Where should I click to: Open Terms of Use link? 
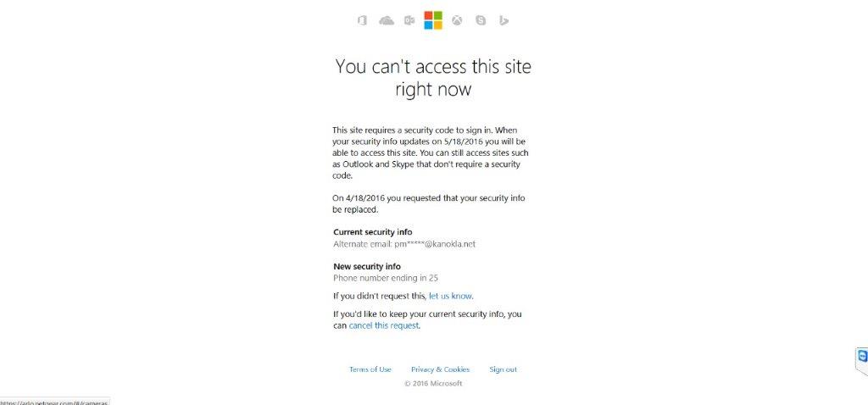pos(370,369)
